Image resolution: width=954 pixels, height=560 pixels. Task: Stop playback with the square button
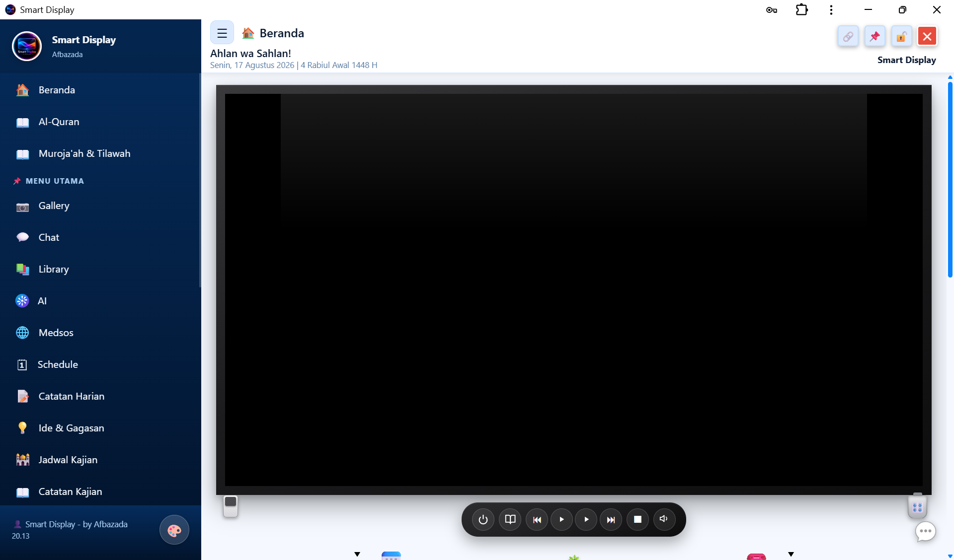coord(638,520)
